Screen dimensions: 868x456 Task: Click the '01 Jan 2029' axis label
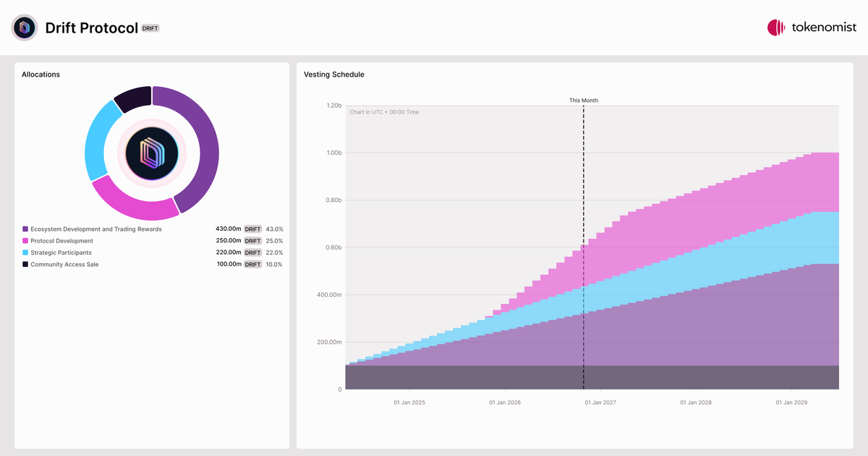click(791, 402)
